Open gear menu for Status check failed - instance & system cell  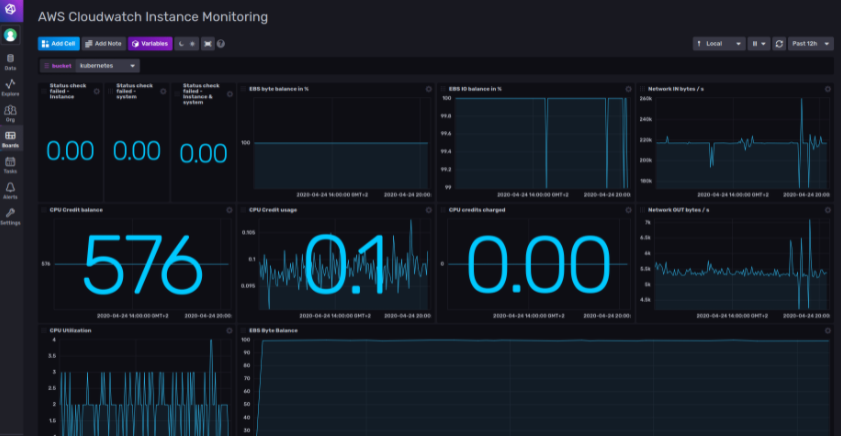tap(230, 94)
